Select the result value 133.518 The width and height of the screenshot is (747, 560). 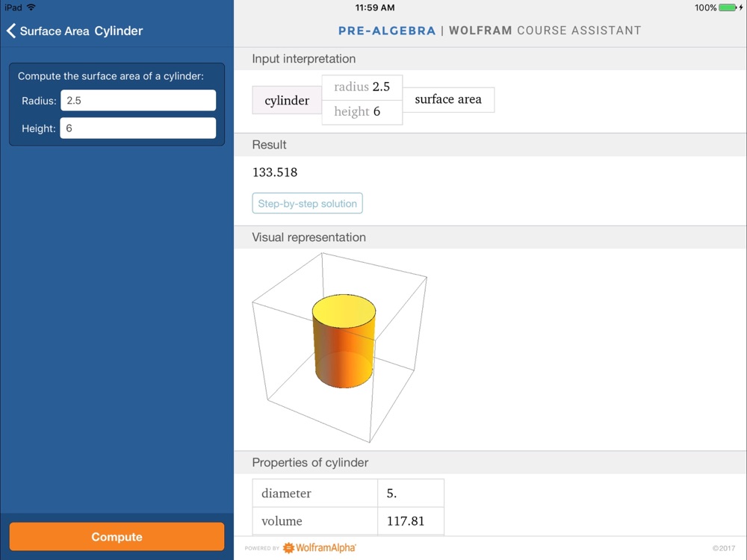click(x=275, y=172)
